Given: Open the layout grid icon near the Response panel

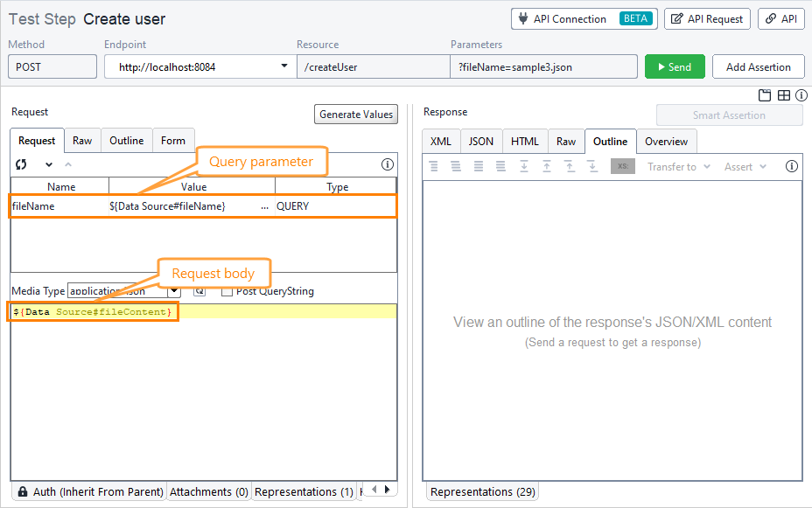Looking at the screenshot, I should point(782,94).
